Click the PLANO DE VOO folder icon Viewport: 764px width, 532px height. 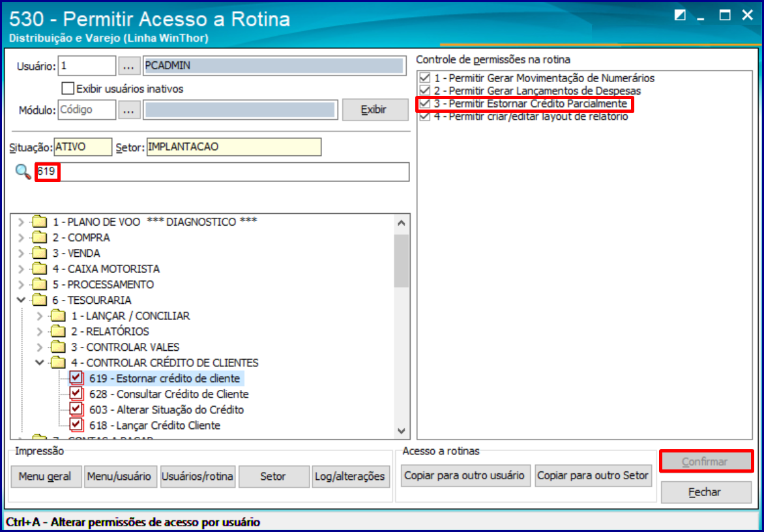pos(40,222)
